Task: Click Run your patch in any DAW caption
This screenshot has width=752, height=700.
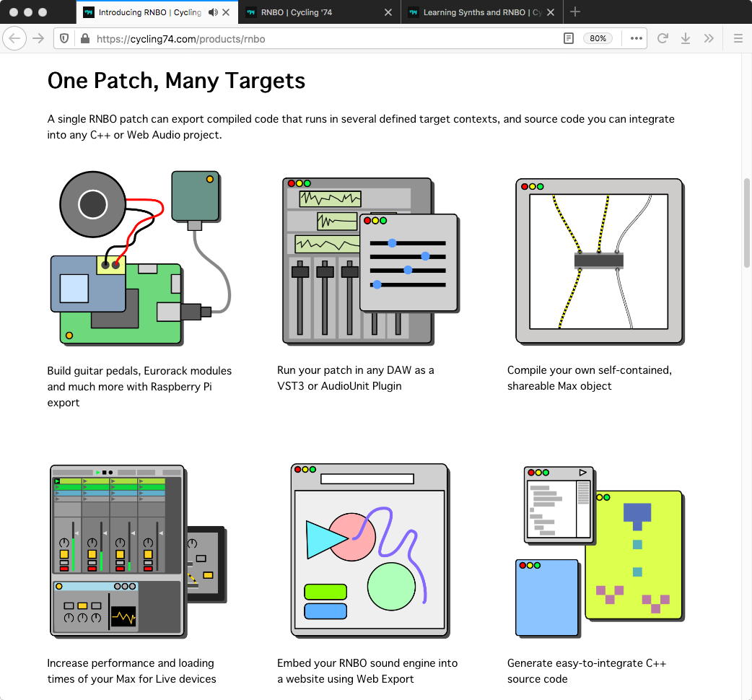Action: [355, 378]
